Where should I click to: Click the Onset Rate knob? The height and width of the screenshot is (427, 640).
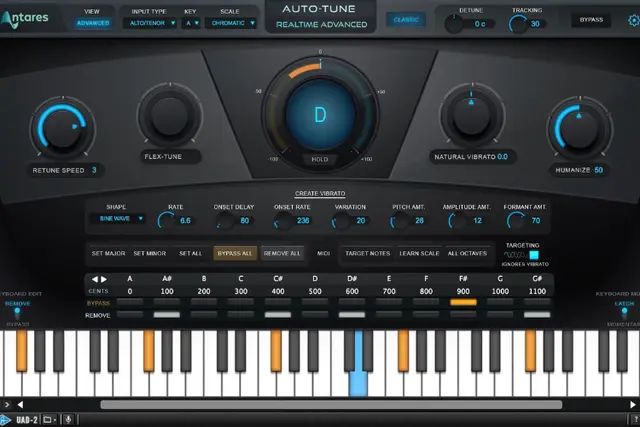click(283, 221)
